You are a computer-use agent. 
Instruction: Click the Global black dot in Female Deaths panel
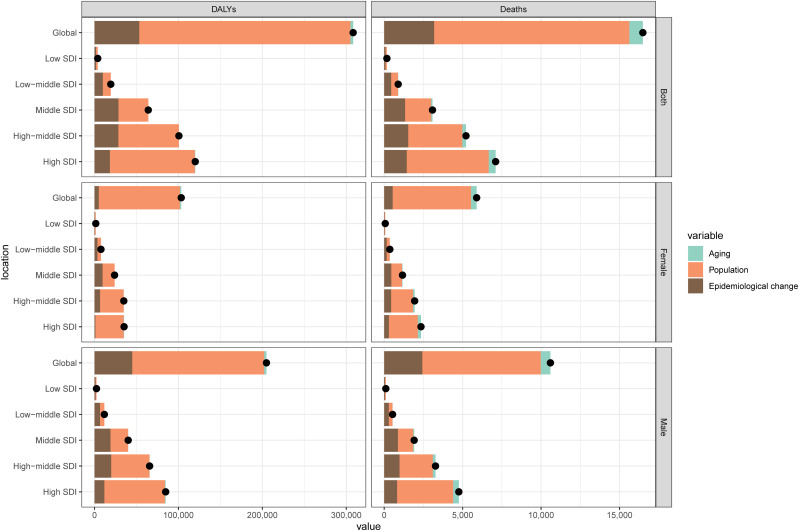476,198
